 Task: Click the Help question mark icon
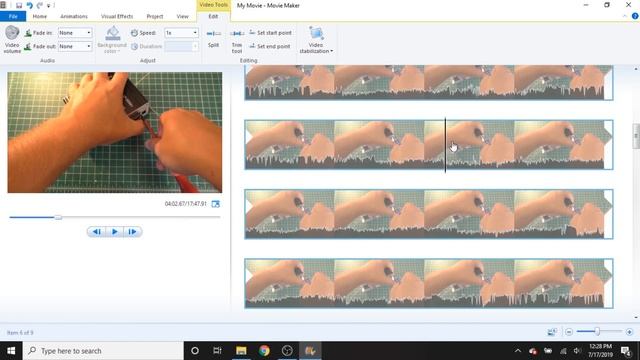click(635, 16)
